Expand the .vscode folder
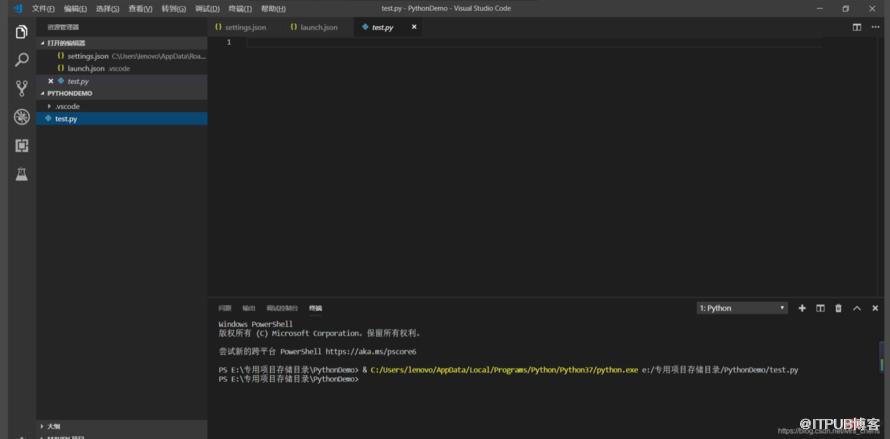This screenshot has width=890, height=439. (x=122, y=106)
